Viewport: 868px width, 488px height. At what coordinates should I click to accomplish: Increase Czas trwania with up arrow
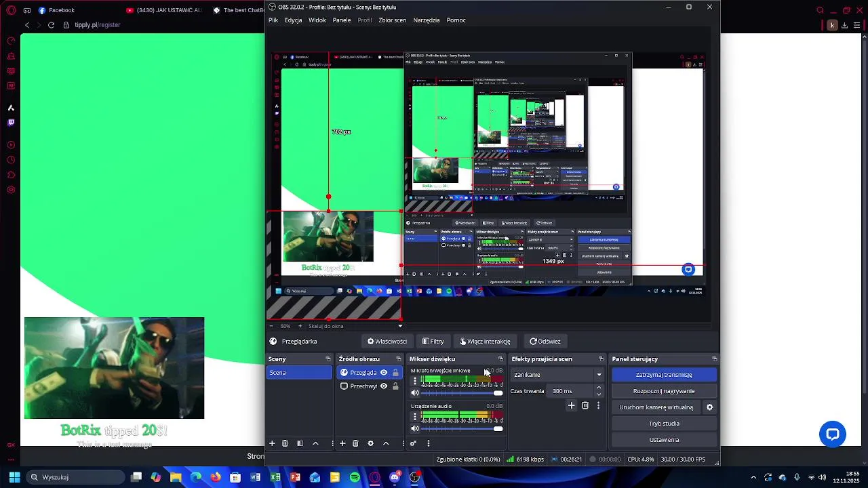pos(598,388)
